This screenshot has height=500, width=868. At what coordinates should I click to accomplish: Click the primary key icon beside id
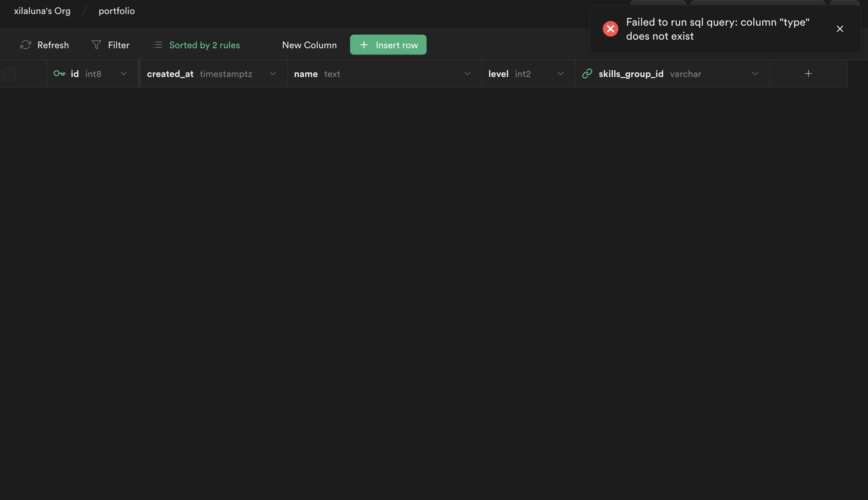coord(59,73)
